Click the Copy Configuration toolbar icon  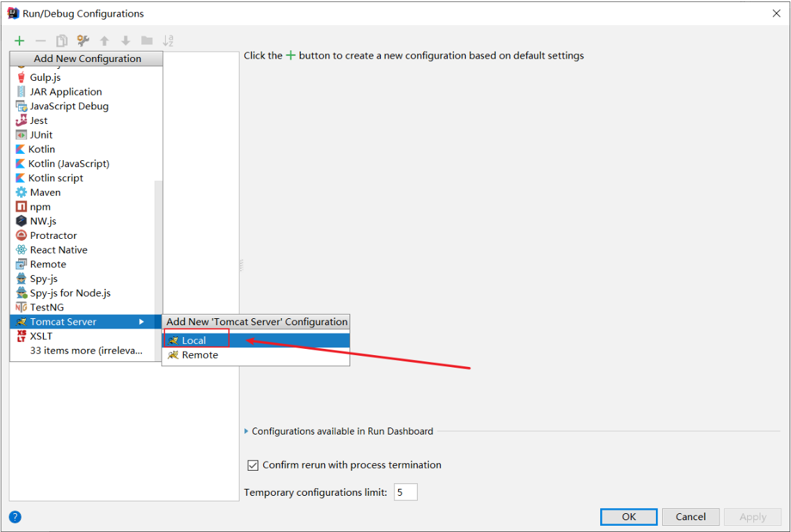62,41
